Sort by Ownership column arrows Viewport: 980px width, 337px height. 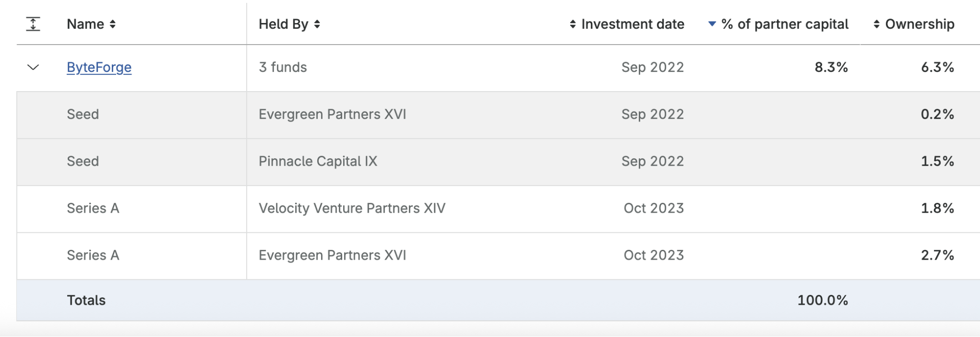pyautogui.click(x=877, y=24)
